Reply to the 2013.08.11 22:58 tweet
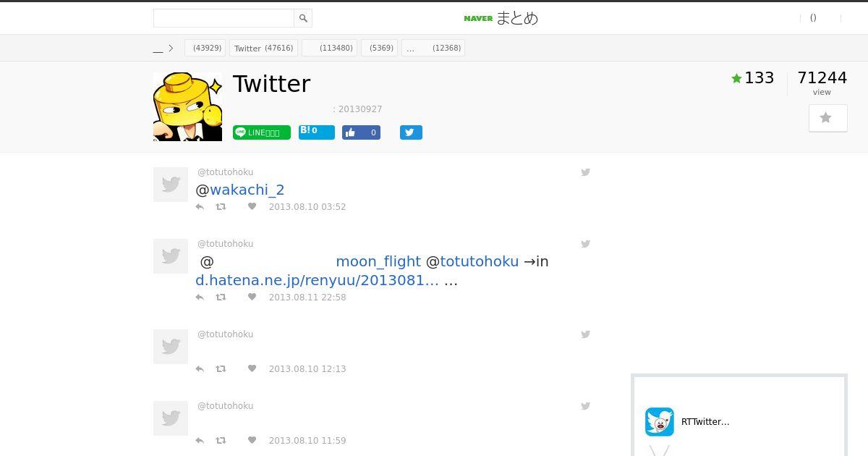This screenshot has width=868, height=456. [x=200, y=297]
